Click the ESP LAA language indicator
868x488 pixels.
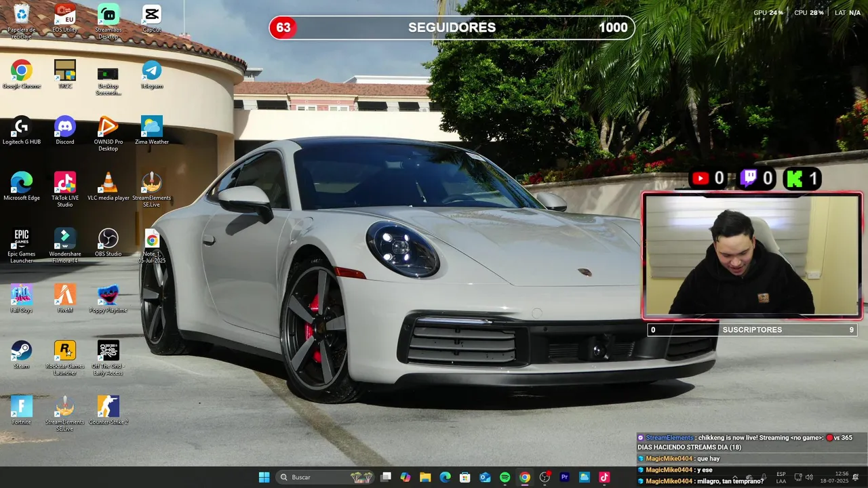click(x=781, y=477)
